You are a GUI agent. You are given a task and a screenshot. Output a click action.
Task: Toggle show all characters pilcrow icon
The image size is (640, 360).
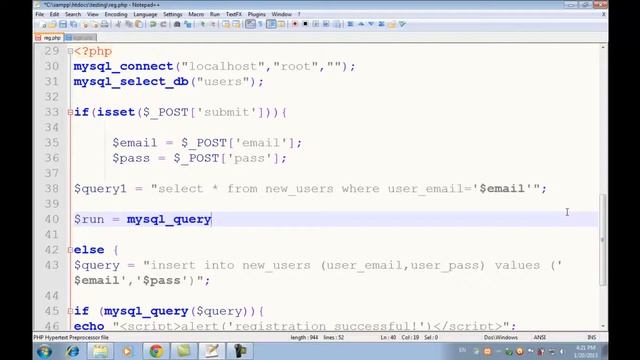260,24
